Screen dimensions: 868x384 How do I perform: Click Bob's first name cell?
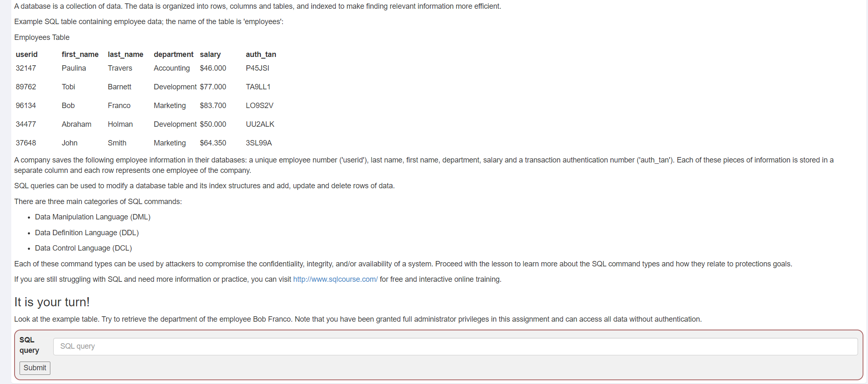[x=68, y=106]
